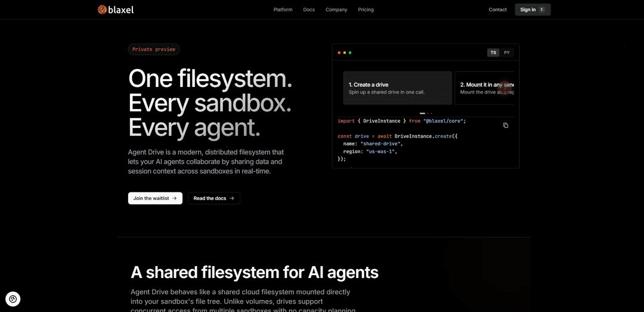Click Read the docs button
644x312 pixels.
point(214,198)
